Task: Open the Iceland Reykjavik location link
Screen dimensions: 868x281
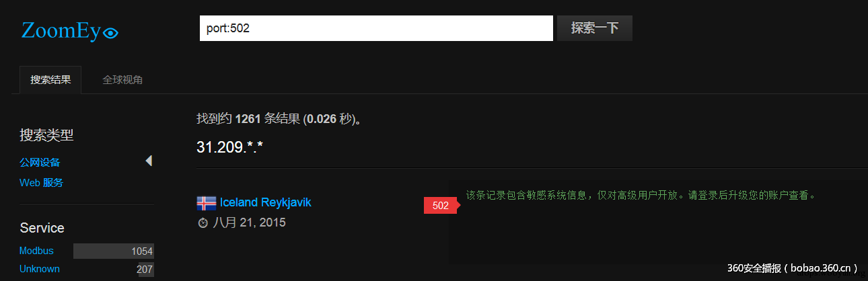Action: pos(265,202)
